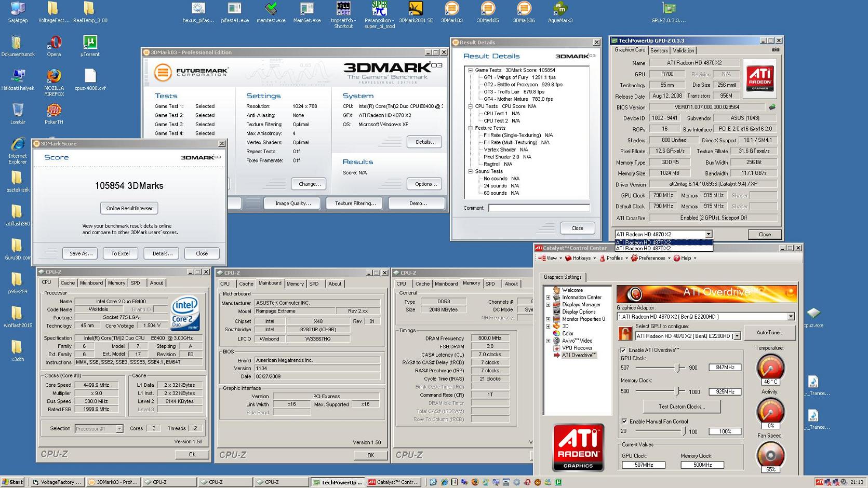The image size is (868, 488).
Task: Select ATI Overdrive in the Catalyst tree
Action: [579, 356]
